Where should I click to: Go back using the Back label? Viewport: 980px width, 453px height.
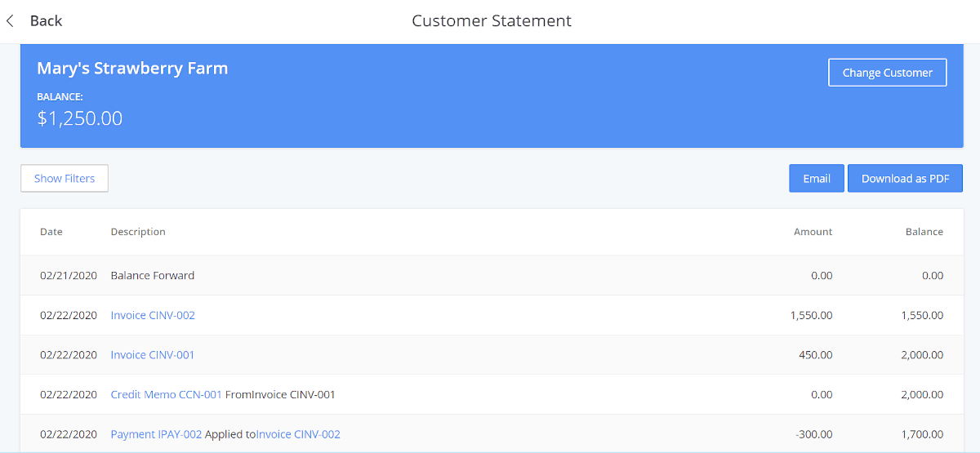tap(46, 20)
